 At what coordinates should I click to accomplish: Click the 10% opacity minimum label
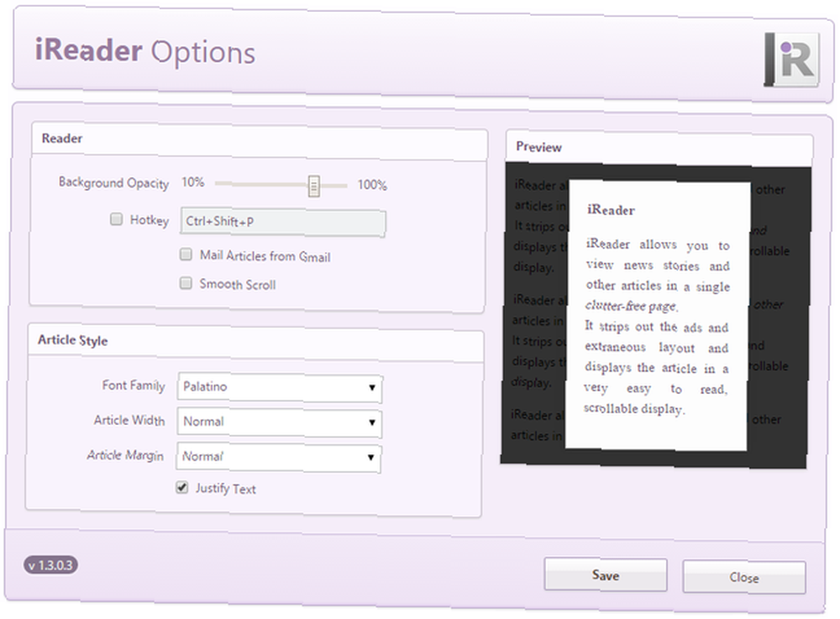[193, 182]
